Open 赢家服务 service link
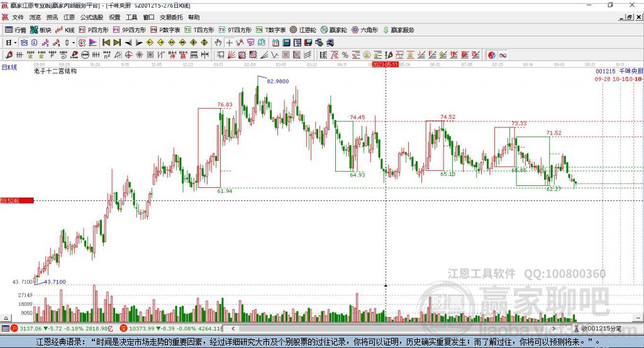 coord(399,30)
